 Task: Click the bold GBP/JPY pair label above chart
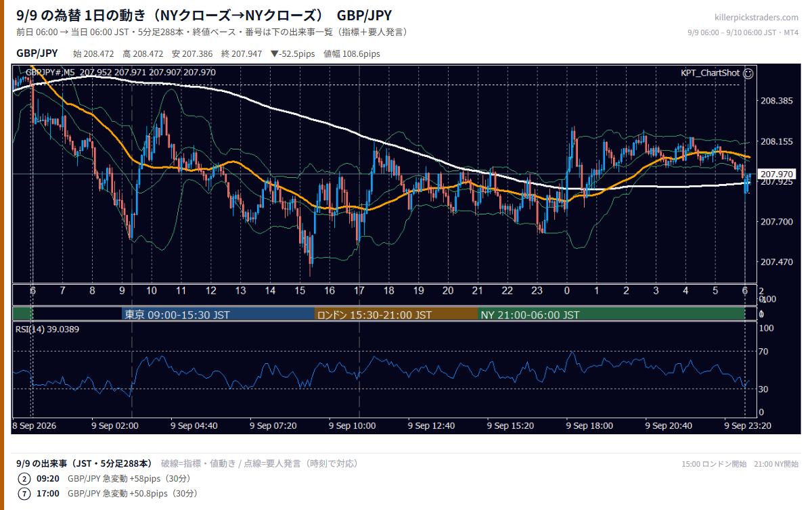(x=37, y=53)
